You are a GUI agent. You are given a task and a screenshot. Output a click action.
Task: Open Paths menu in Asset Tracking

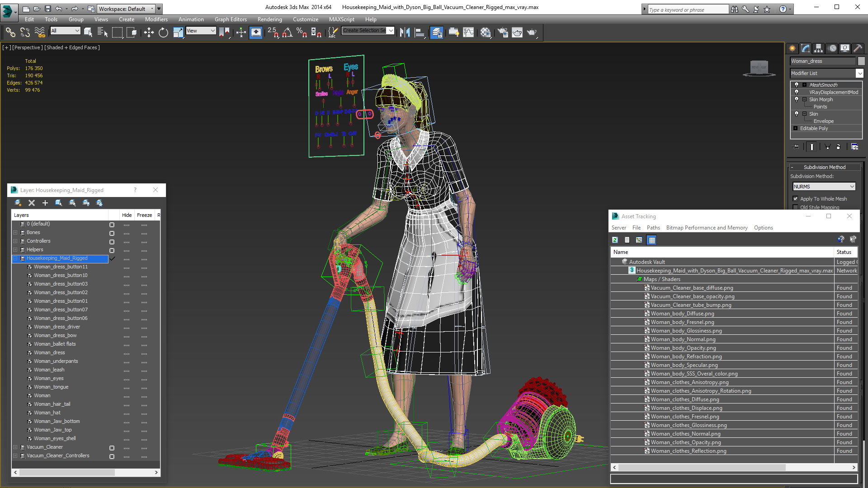[x=653, y=228]
